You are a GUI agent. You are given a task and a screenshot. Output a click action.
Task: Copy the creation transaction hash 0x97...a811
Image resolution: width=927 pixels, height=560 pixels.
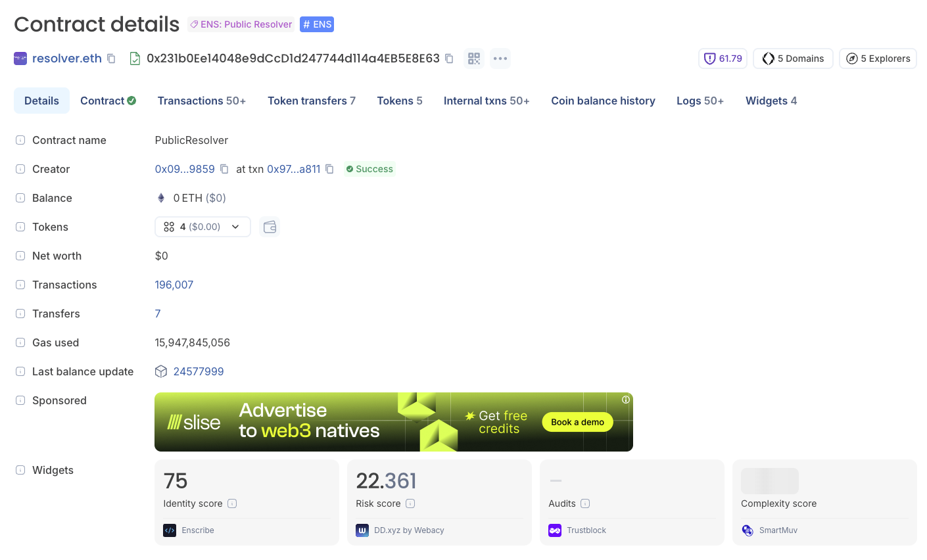[x=329, y=169]
